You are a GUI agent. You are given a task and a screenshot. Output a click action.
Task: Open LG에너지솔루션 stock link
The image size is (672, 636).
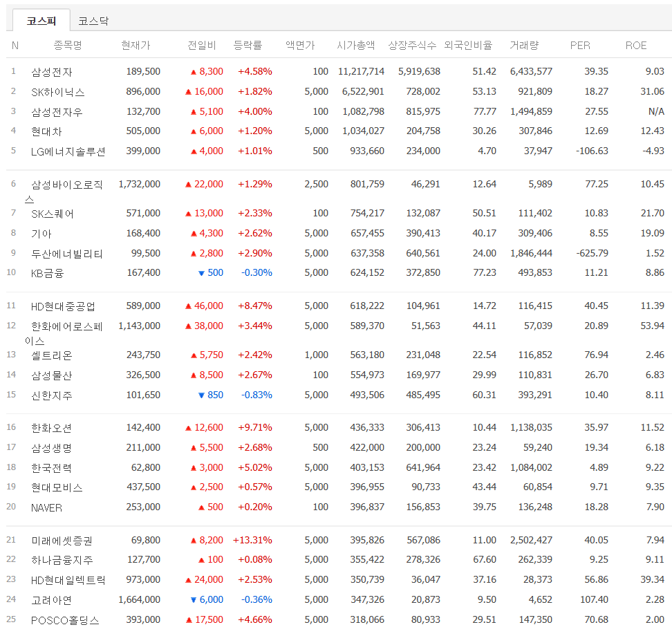point(68,151)
